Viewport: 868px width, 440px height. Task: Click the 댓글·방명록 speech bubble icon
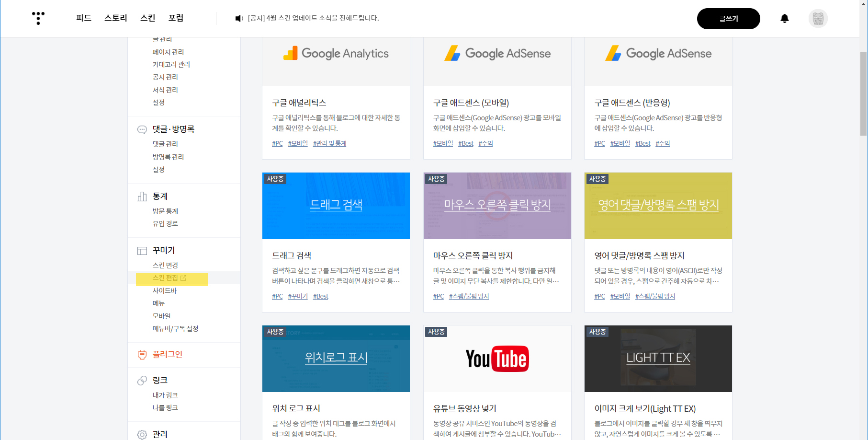click(142, 129)
